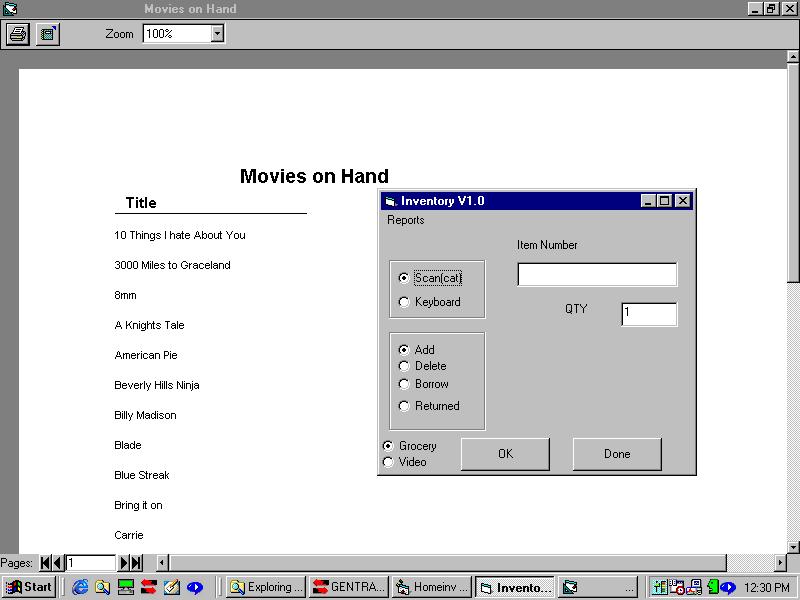Switch to the Exploring taskbar window
The width and height of the screenshot is (800, 600).
click(x=265, y=587)
